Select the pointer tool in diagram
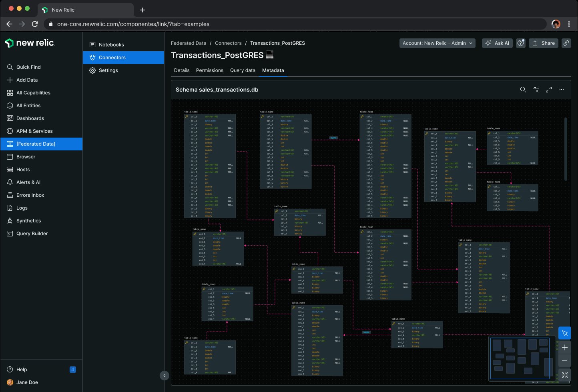This screenshot has height=392, width=578. pyautogui.click(x=565, y=333)
